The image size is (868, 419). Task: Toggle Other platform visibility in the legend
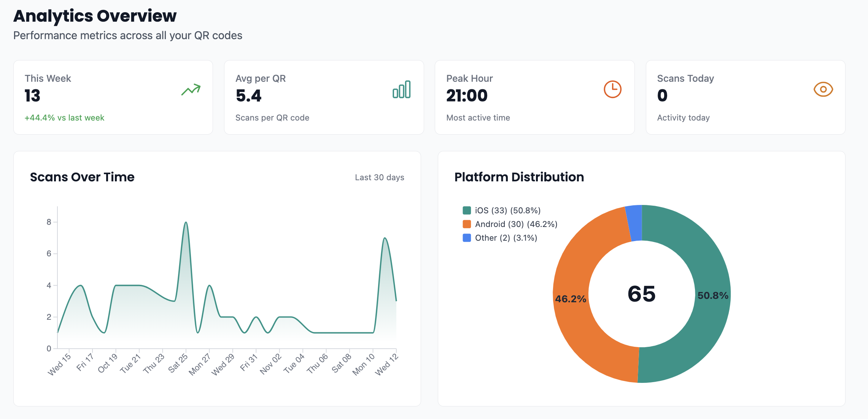[x=506, y=237]
